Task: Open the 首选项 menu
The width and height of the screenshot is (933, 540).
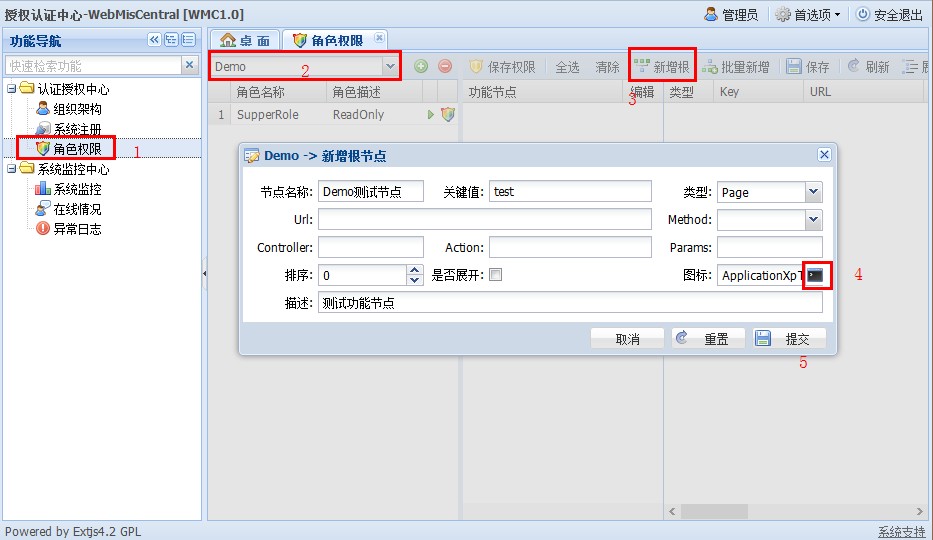Action: (807, 14)
